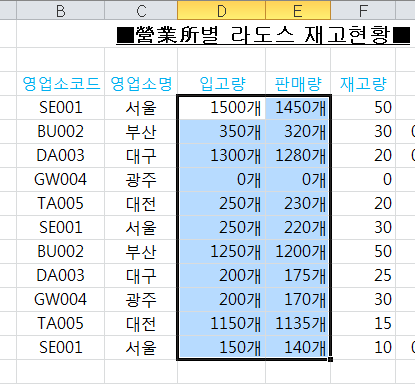415x384 pixels.
Task: Click 광주 in the 170개 row
Action: (x=141, y=299)
